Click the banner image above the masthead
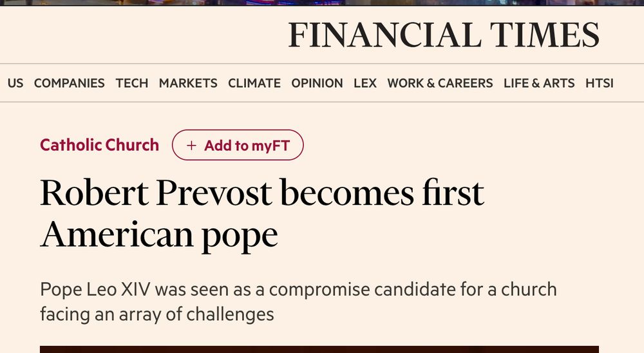This screenshot has width=644, height=353. tap(322, 3)
